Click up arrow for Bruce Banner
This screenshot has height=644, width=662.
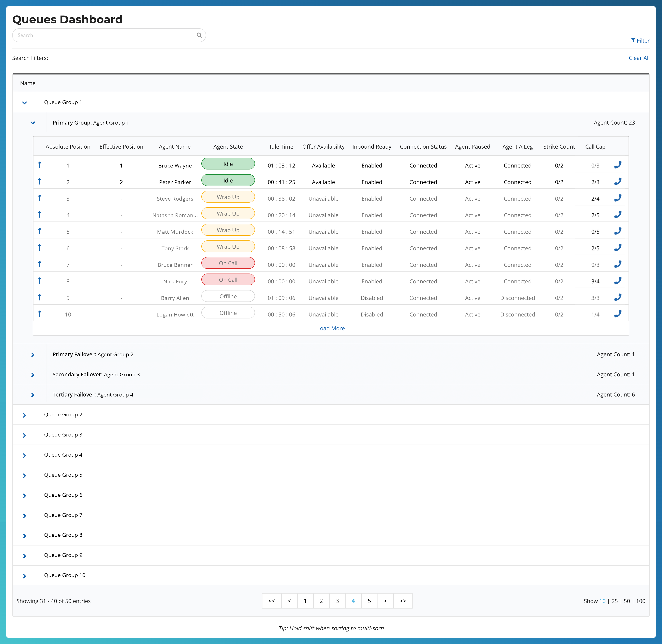pyautogui.click(x=40, y=264)
